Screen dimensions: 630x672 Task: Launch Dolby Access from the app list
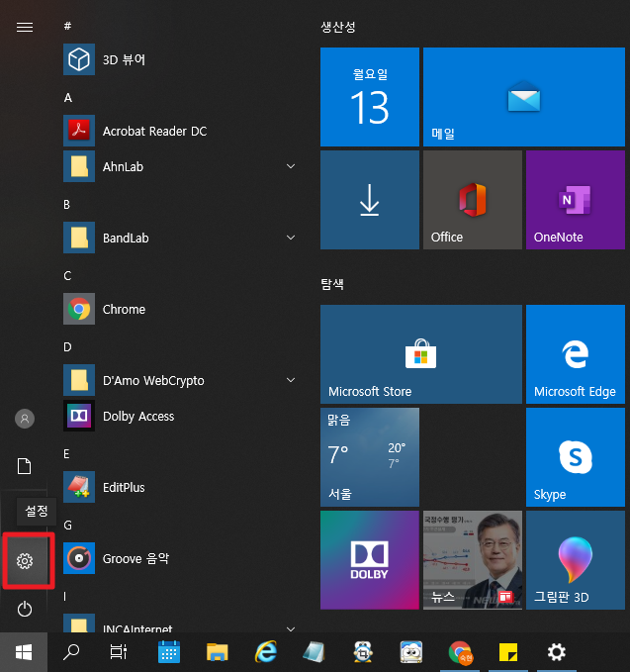[x=180, y=416]
